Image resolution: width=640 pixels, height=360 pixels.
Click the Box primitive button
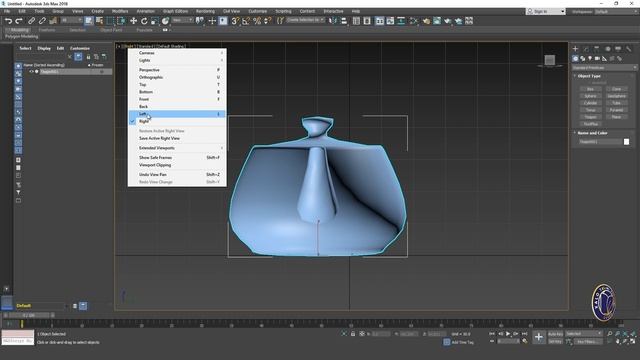[x=590, y=89]
